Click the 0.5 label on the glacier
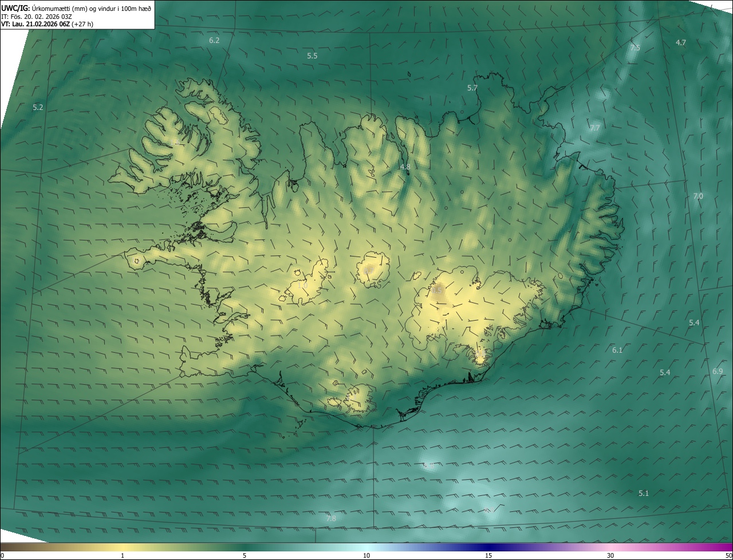The width and height of the screenshot is (733, 560). coord(437,291)
